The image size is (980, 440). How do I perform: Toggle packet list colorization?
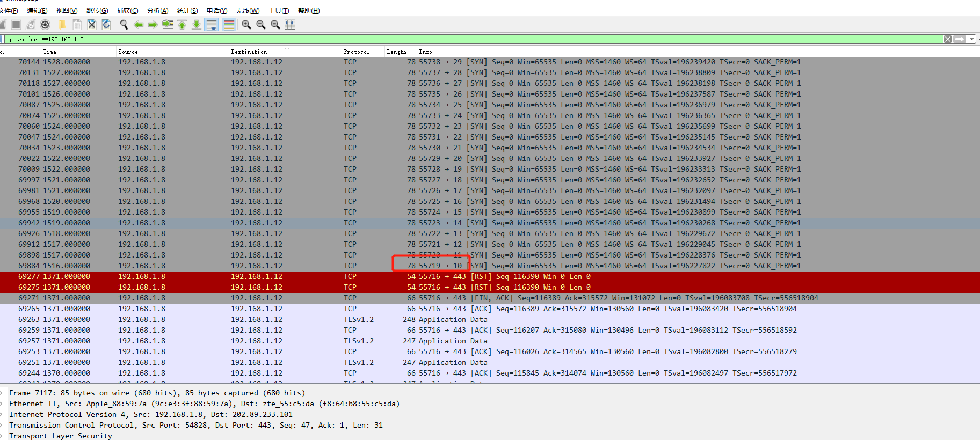pyautogui.click(x=229, y=25)
